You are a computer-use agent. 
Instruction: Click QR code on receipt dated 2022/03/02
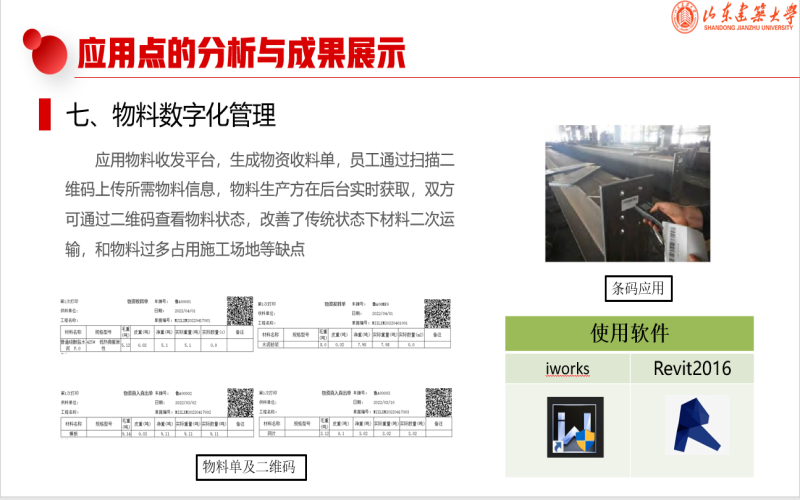240,403
